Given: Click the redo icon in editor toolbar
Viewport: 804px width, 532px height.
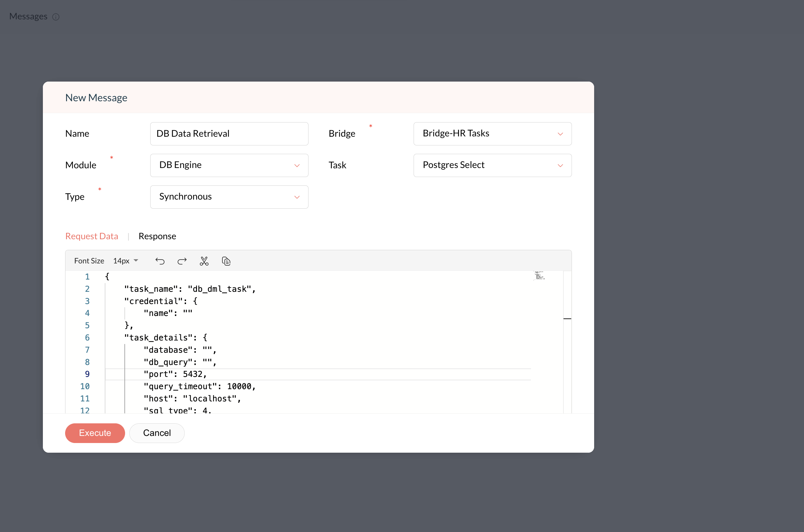Looking at the screenshot, I should pyautogui.click(x=182, y=261).
